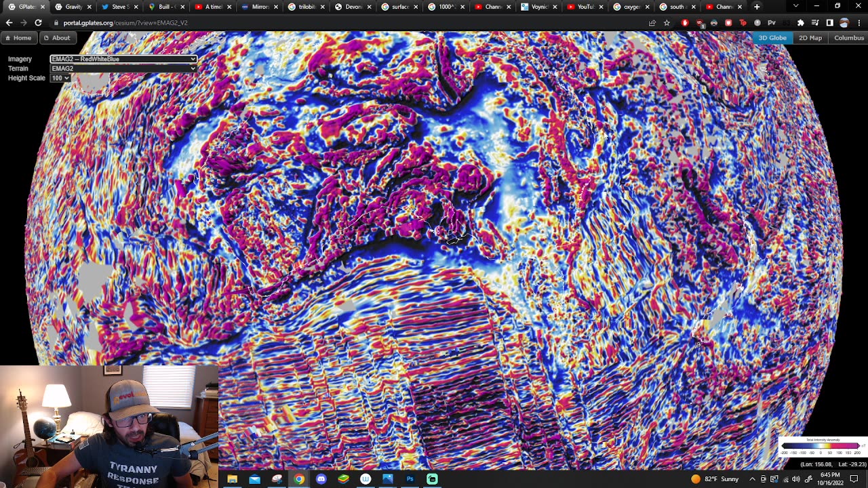
Task: Toggle the browser side panel icon
Action: pos(829,22)
